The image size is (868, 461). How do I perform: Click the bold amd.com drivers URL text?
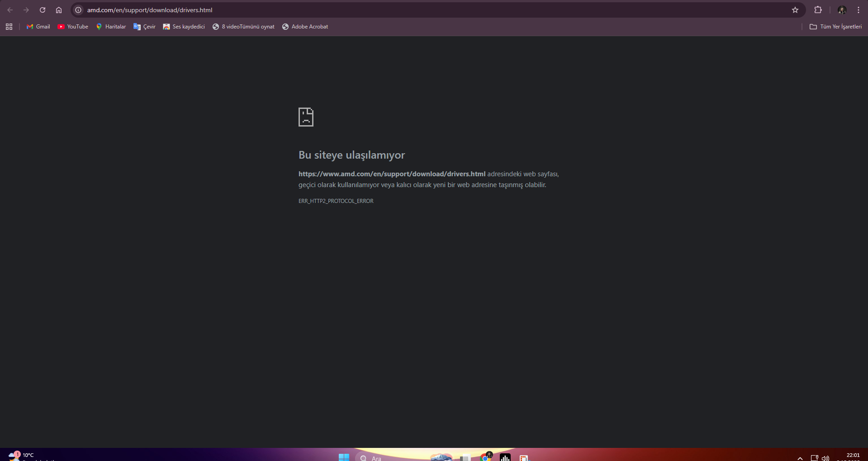tap(392, 174)
